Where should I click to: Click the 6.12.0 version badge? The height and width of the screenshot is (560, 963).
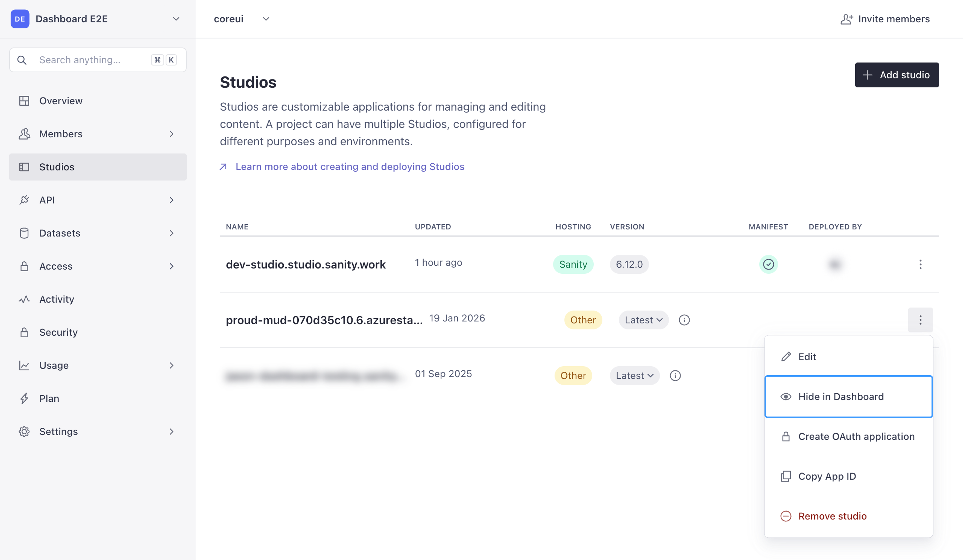tap(629, 264)
